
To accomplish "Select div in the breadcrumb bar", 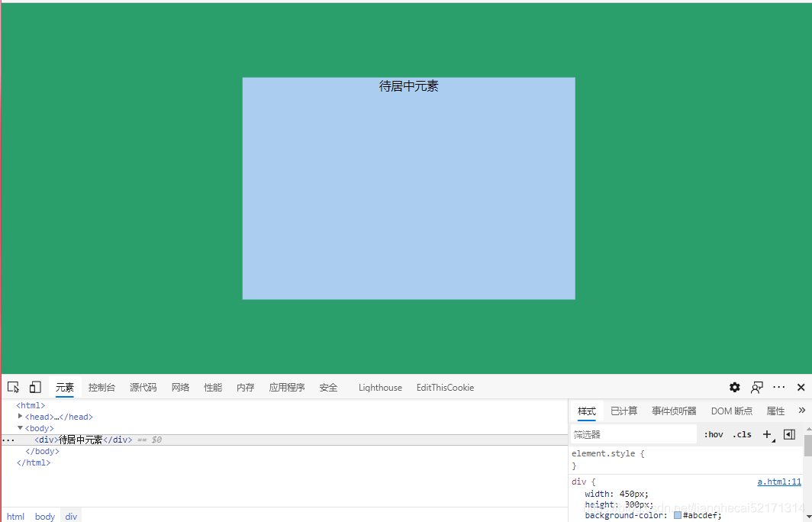I will (x=70, y=516).
